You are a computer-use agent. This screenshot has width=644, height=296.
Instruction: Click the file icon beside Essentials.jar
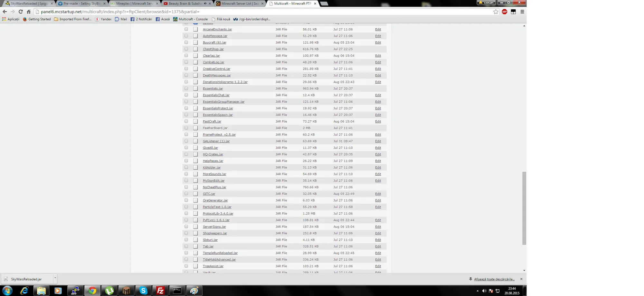click(x=195, y=88)
